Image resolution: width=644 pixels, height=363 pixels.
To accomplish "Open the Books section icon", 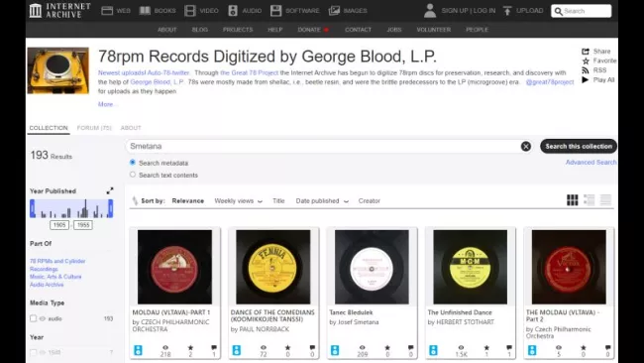I will pyautogui.click(x=145, y=11).
